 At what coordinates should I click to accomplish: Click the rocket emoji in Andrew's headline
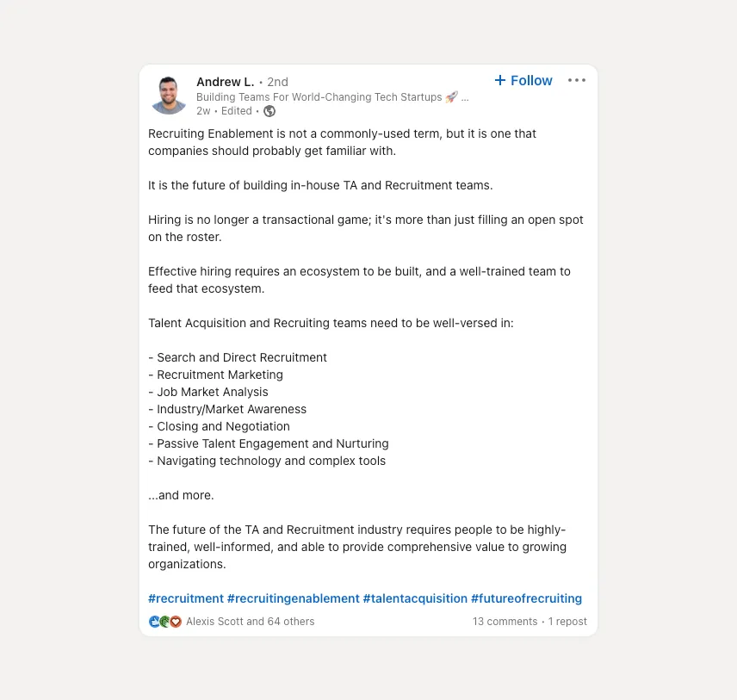[451, 96]
